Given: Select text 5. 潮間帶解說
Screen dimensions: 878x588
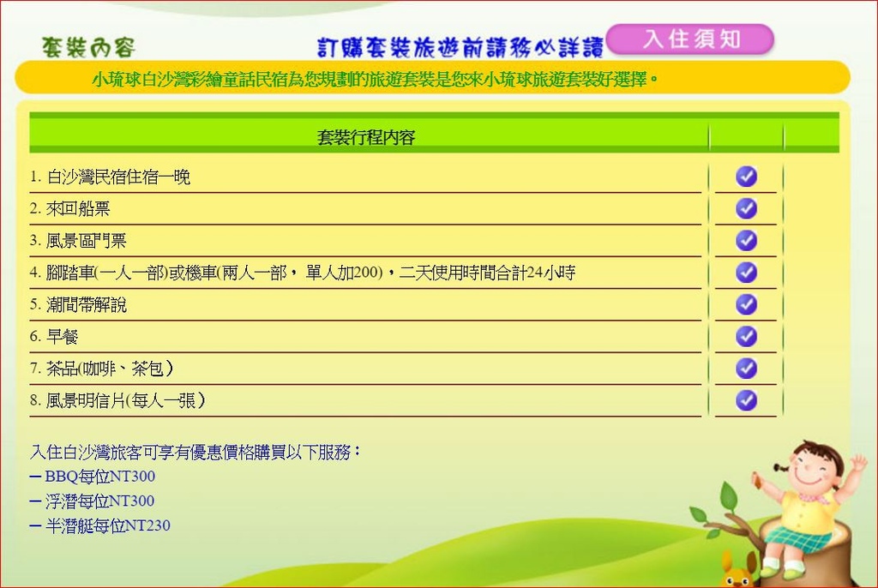Looking at the screenshot, I should point(78,304).
